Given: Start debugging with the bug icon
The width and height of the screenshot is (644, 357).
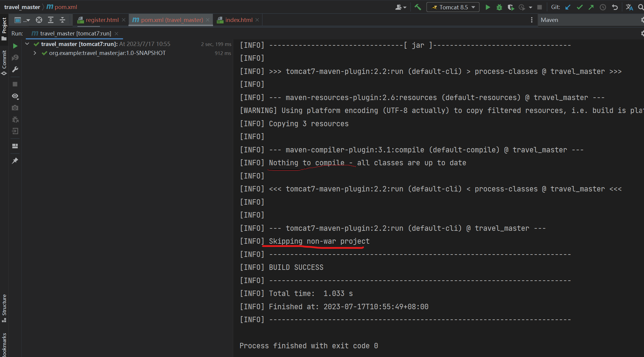Looking at the screenshot, I should (499, 7).
